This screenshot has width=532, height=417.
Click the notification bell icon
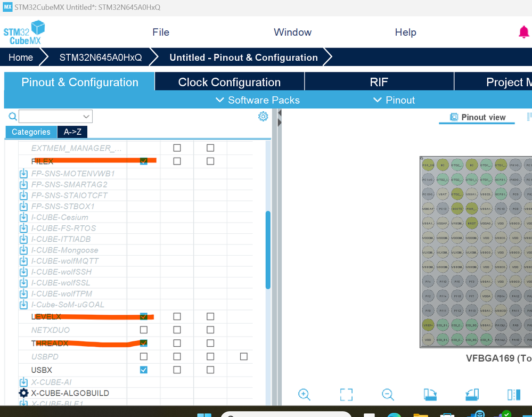(524, 32)
